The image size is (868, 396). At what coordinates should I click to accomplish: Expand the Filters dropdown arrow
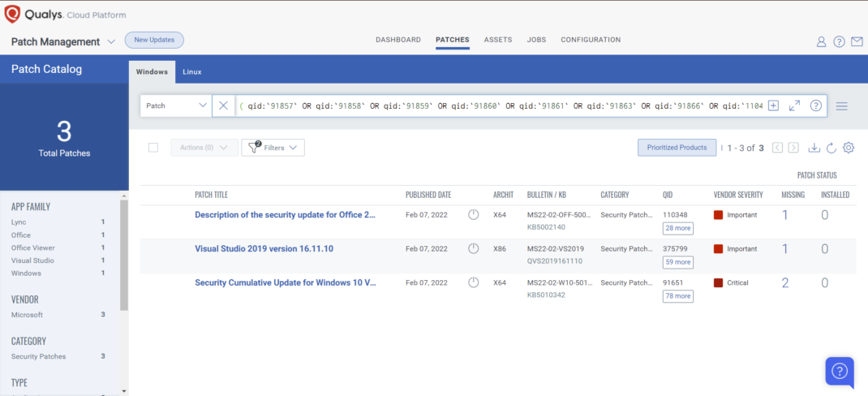point(294,148)
